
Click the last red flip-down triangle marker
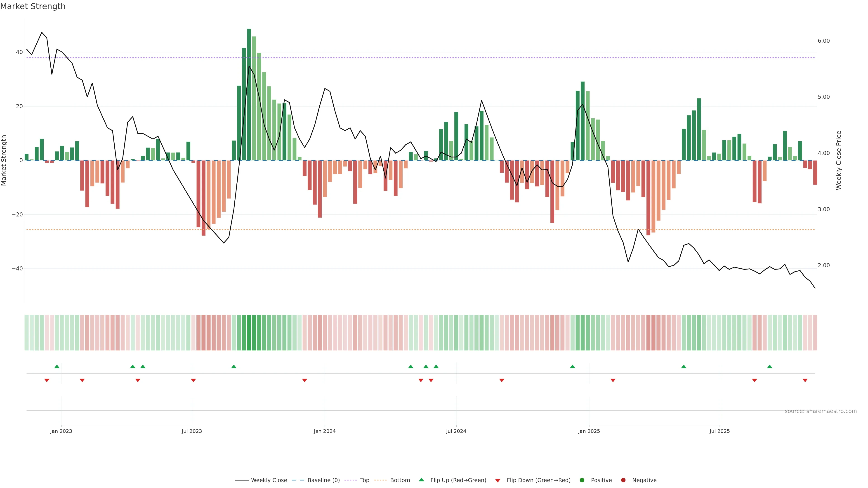click(805, 380)
